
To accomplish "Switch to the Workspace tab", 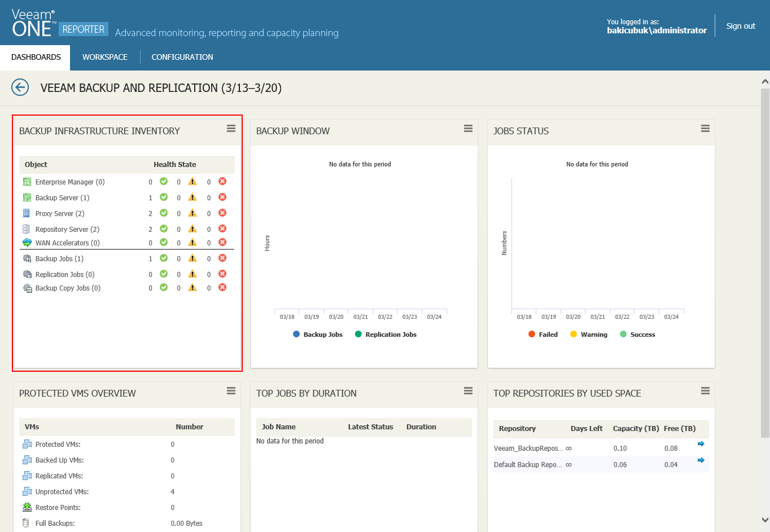I will 105,57.
